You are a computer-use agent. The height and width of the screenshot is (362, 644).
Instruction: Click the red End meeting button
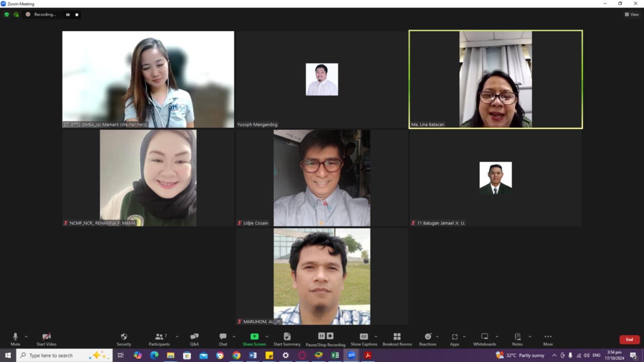click(x=629, y=340)
